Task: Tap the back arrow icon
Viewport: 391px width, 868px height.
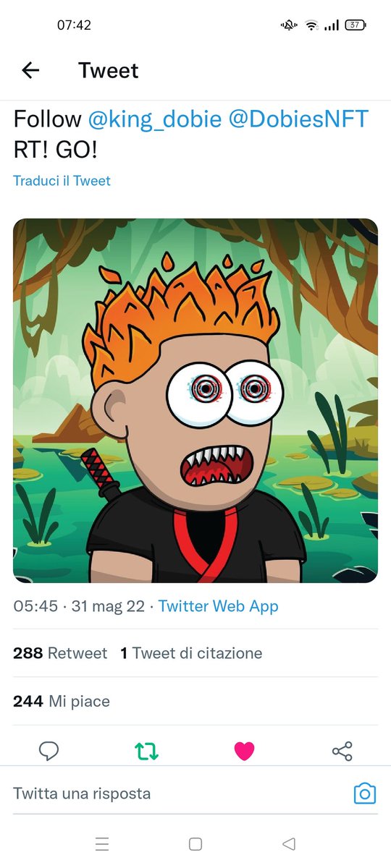Action: (x=30, y=70)
